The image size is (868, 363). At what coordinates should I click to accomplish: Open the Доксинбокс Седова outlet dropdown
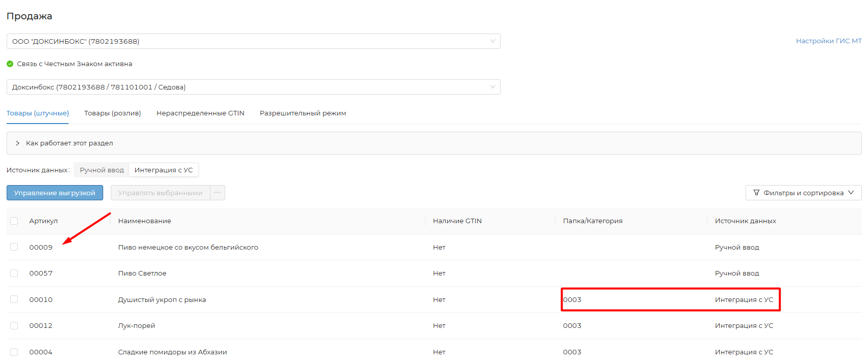(253, 87)
